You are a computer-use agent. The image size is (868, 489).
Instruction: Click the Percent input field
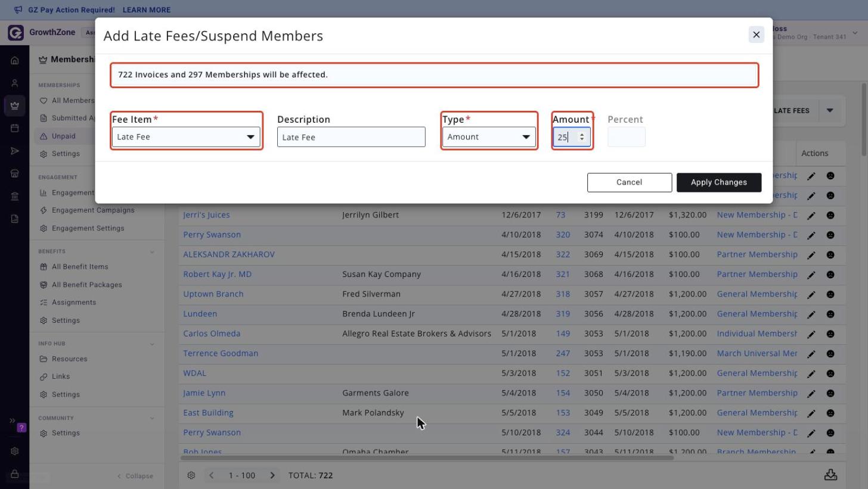tap(627, 137)
